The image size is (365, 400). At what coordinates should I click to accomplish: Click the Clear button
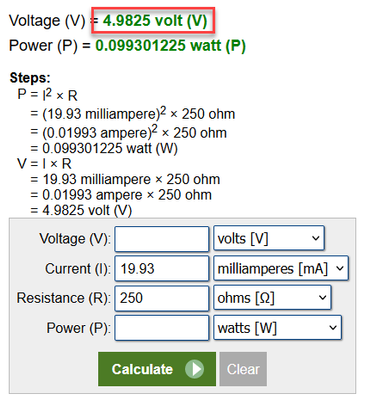tap(243, 369)
